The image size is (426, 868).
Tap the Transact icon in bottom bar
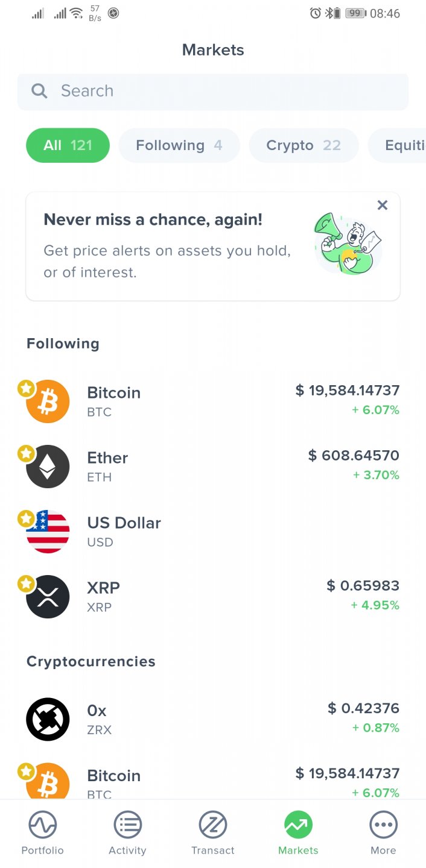pyautogui.click(x=213, y=825)
